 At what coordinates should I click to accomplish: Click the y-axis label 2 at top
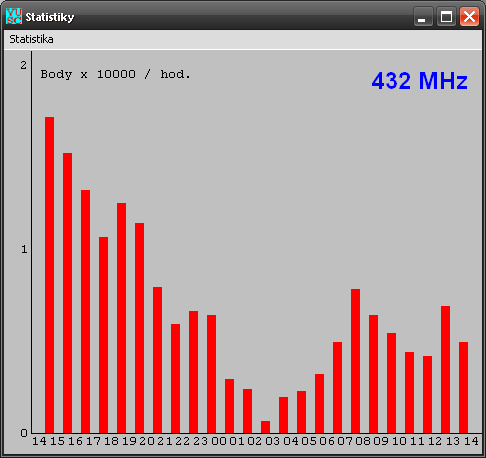(23, 65)
